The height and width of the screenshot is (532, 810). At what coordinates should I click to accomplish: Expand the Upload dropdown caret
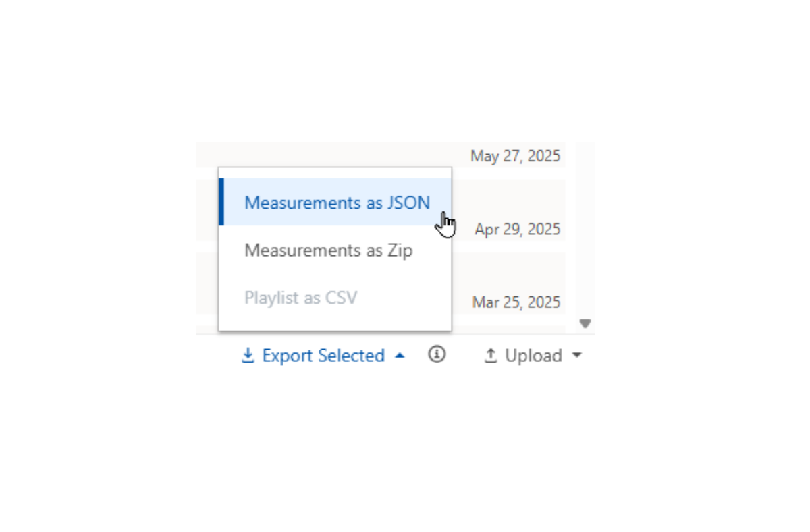[576, 356]
